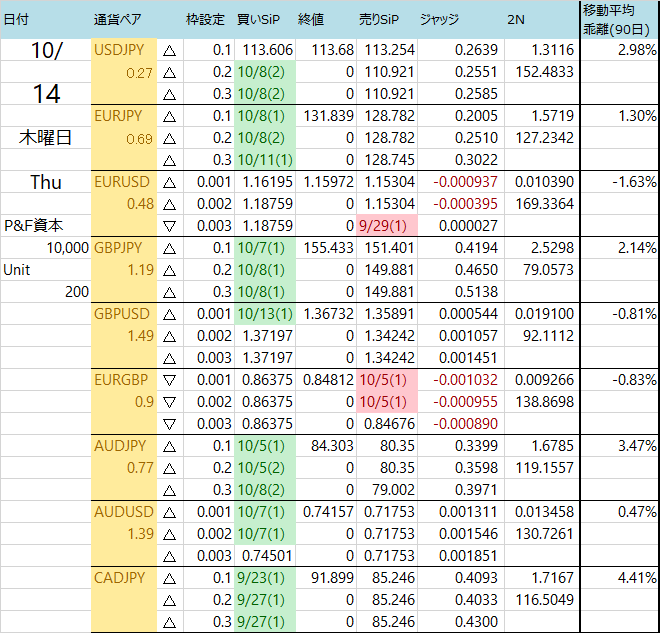Screen dimensions: 660x633
Task: Select the closing price 91.899 cell
Action: click(x=326, y=577)
